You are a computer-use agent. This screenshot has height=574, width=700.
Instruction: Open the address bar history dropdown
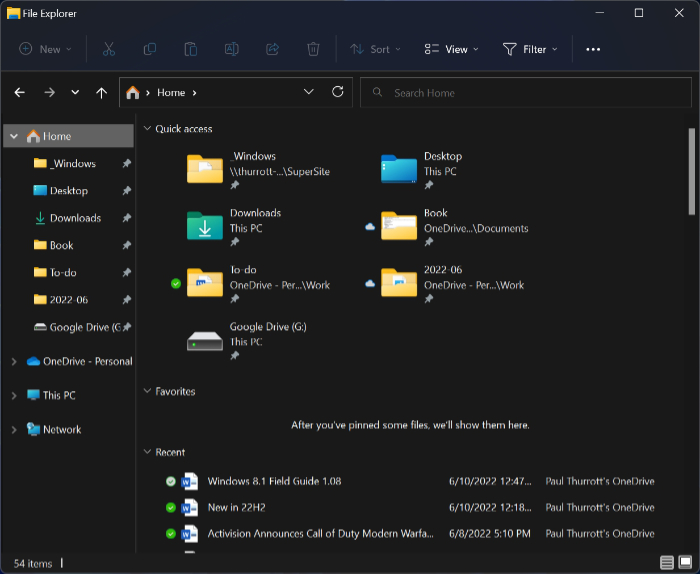[x=309, y=92]
